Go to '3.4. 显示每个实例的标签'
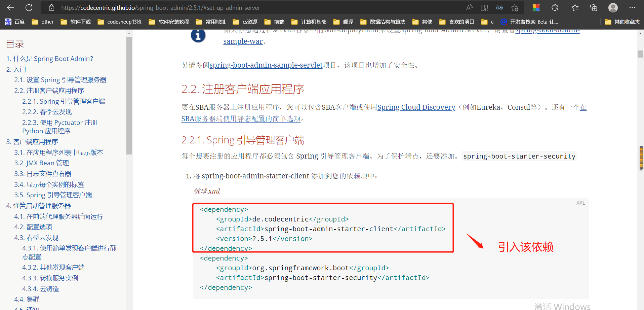The height and width of the screenshot is (310, 644). pyautogui.click(x=49, y=184)
